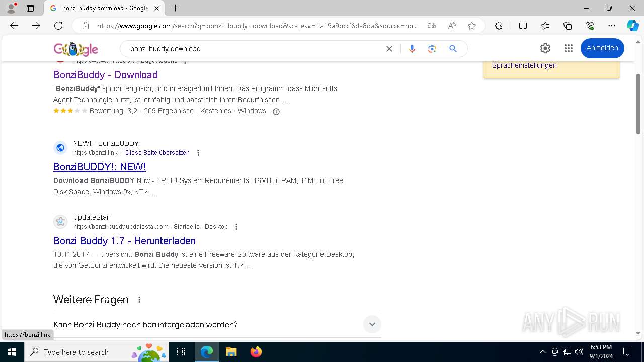Open Google quick settings gear
644x362 pixels.
coord(545,48)
